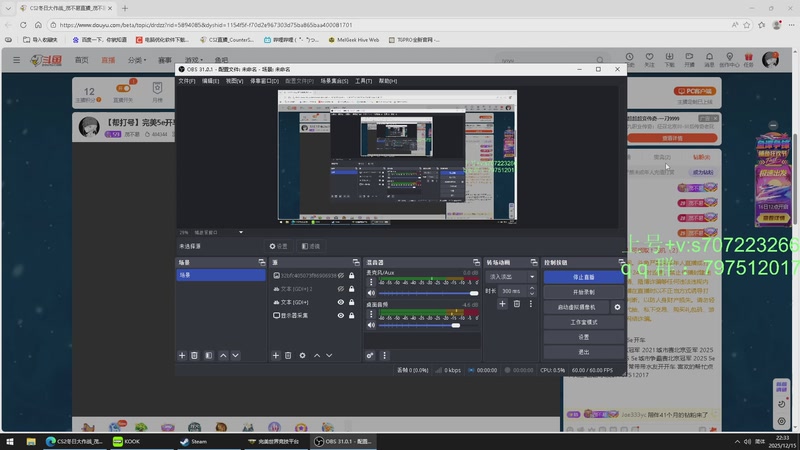Viewport: 800px width, 450px height.
Task: Adjust transition duration 300 ms stepper
Action: 532,291
